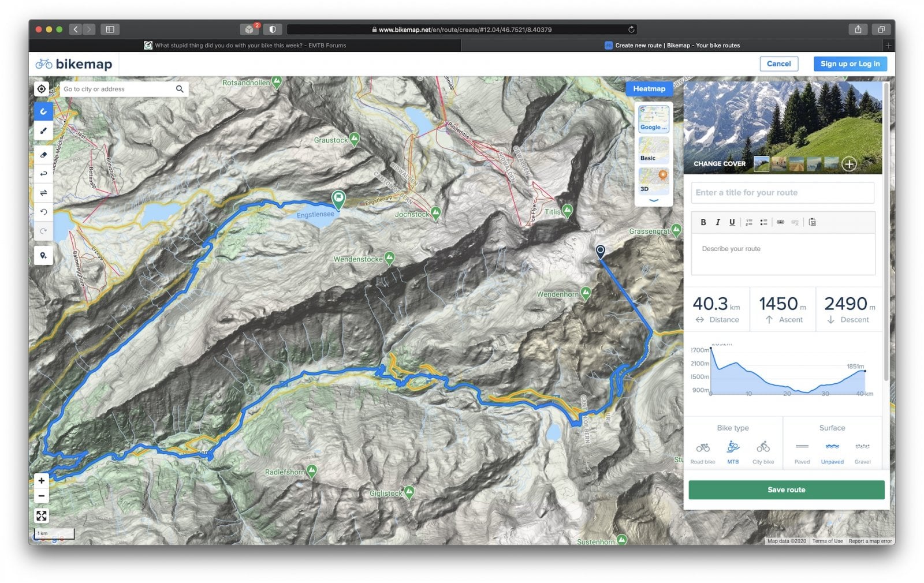Toggle the magnet snap-to-road tool

pyautogui.click(x=43, y=111)
